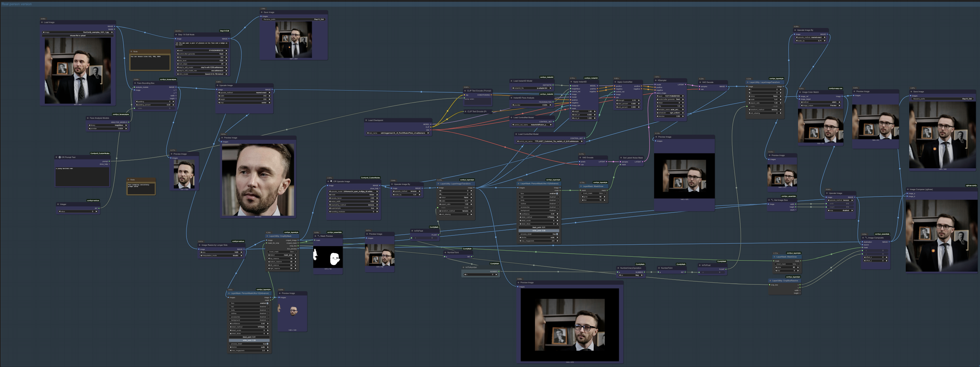The width and height of the screenshot is (980, 367).
Task: Click the NumberUnaryOperation node collapse dot
Action: tap(618, 268)
